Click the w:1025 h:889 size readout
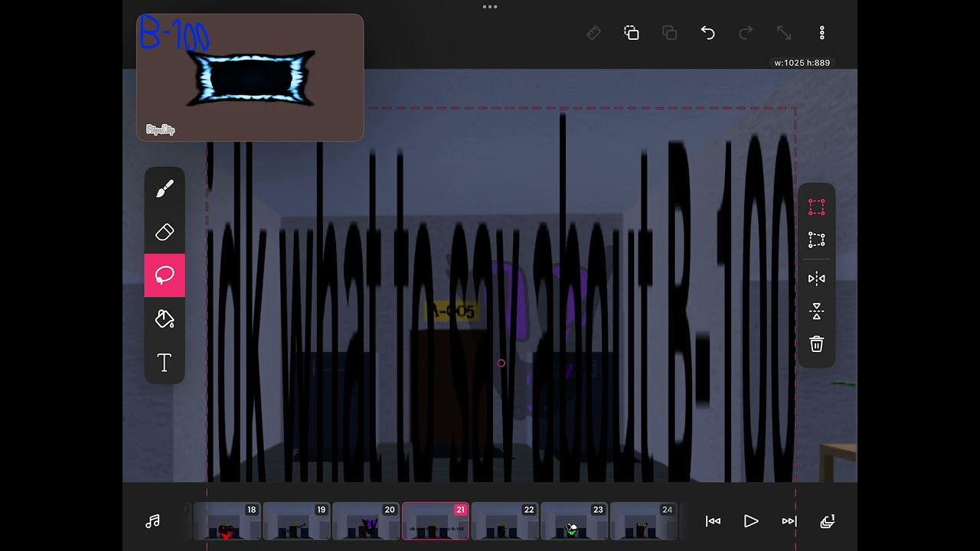This screenshot has height=551, width=980. tap(802, 63)
